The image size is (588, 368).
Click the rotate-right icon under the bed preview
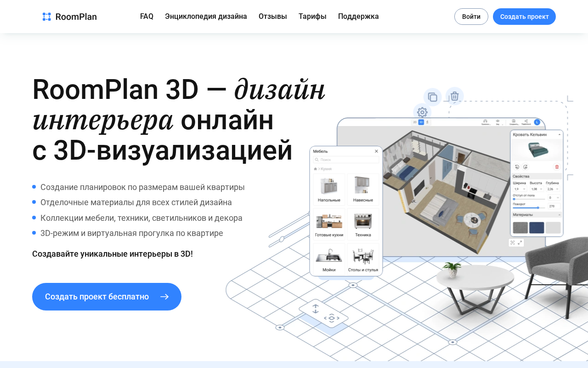(x=526, y=167)
